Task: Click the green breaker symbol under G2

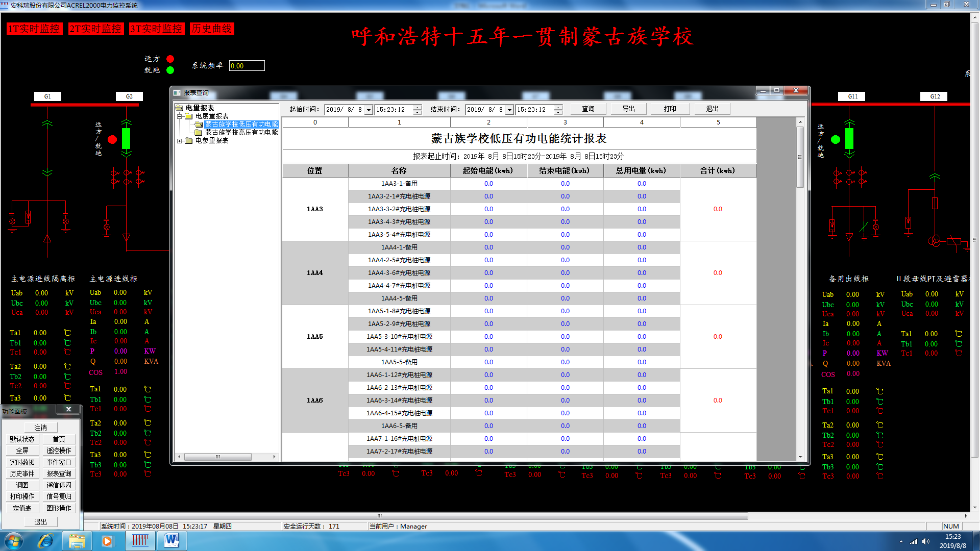Action: point(126,138)
